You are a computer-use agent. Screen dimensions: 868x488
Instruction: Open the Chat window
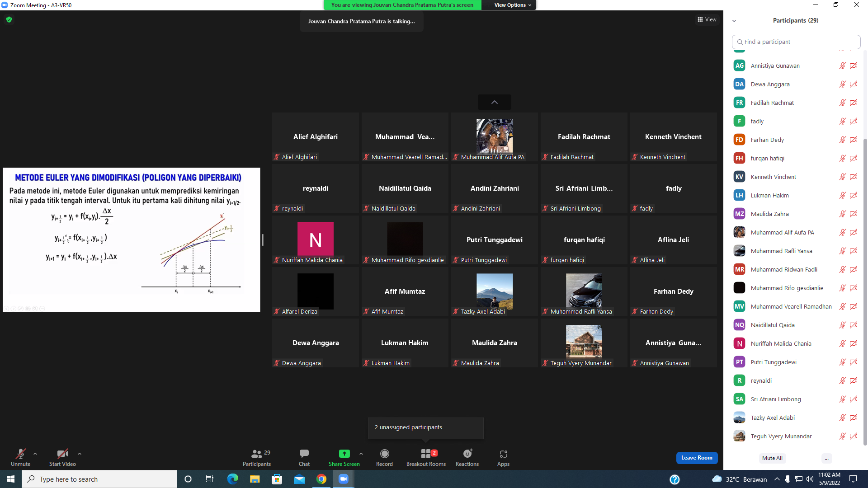(x=304, y=454)
